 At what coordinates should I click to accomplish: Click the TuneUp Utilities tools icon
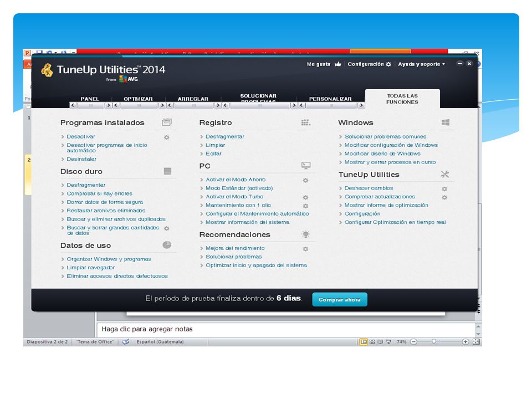[x=445, y=175]
